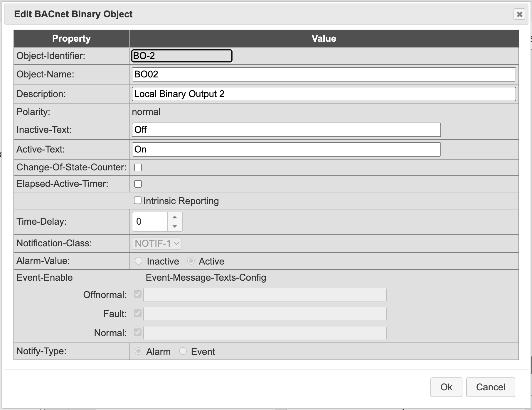
Task: Enable the Change-Of-State-Counter checkbox
Action: [x=138, y=167]
